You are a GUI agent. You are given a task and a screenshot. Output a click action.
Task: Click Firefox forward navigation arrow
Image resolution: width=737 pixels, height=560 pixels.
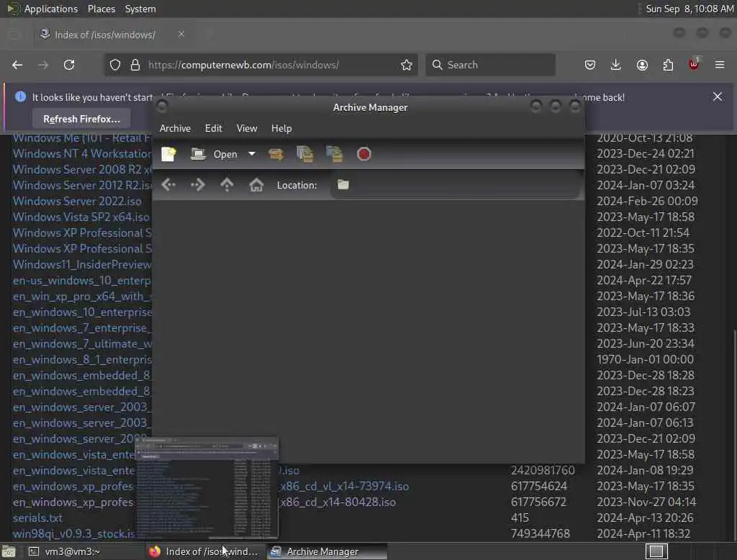(x=43, y=65)
